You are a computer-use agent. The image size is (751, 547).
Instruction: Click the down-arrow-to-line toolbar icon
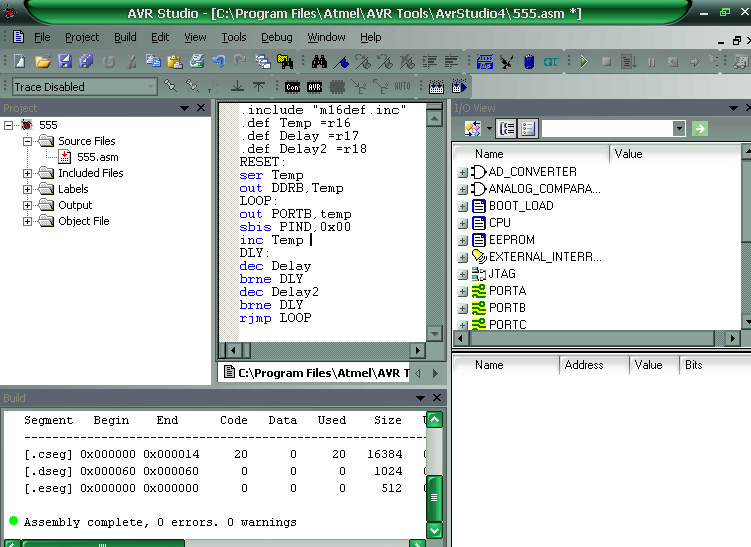point(237,87)
